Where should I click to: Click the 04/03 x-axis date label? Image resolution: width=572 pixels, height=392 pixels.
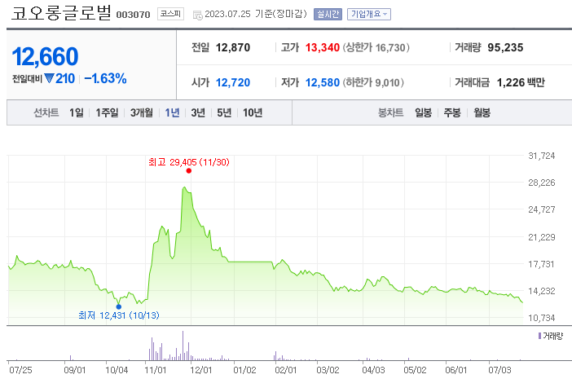[373, 370]
